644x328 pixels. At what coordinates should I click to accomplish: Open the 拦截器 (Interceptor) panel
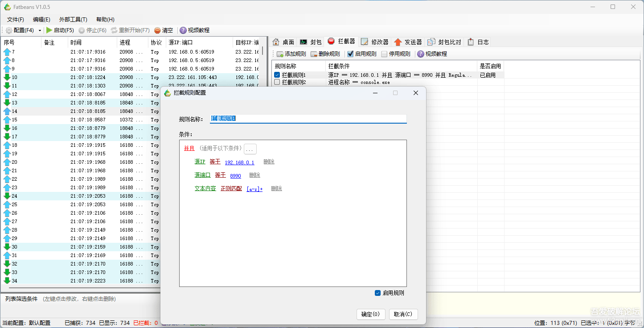click(342, 41)
